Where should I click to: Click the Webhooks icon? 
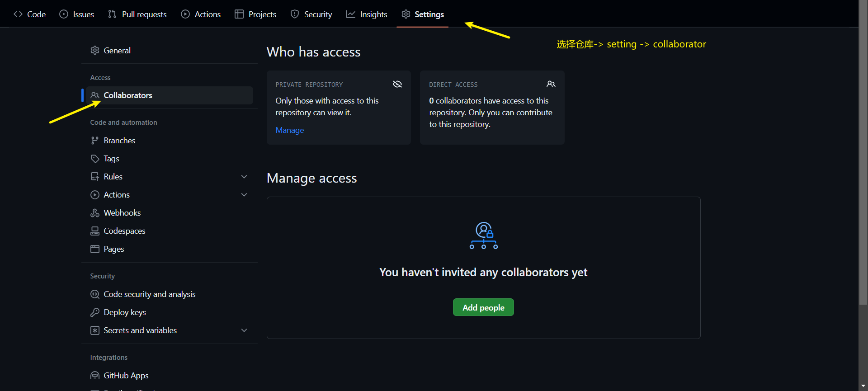tap(95, 213)
